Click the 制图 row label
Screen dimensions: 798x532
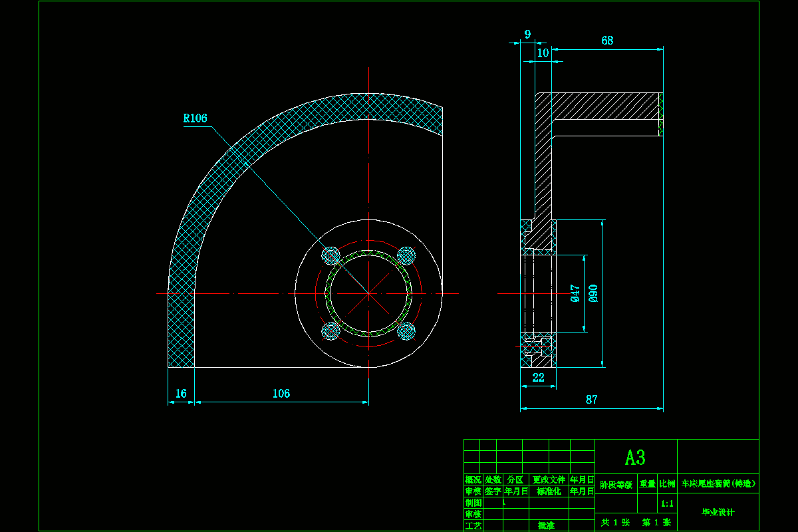473,503
